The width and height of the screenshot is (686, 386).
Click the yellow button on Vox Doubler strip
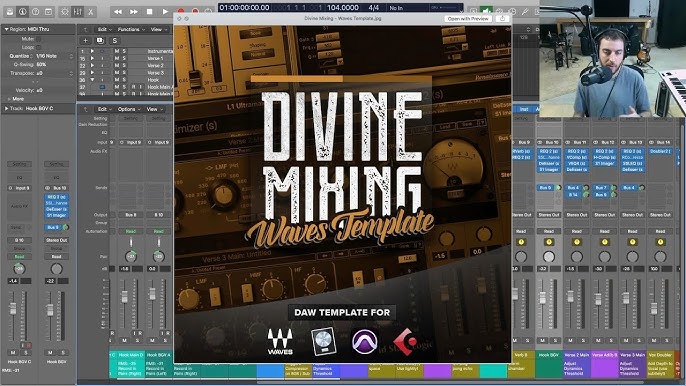pyautogui.click(x=661, y=242)
